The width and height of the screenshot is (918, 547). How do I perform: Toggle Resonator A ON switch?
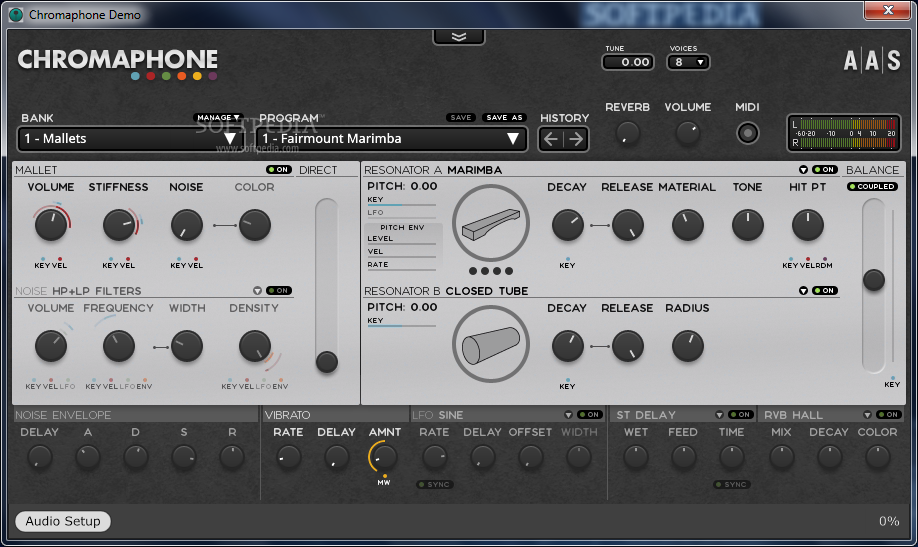point(824,169)
